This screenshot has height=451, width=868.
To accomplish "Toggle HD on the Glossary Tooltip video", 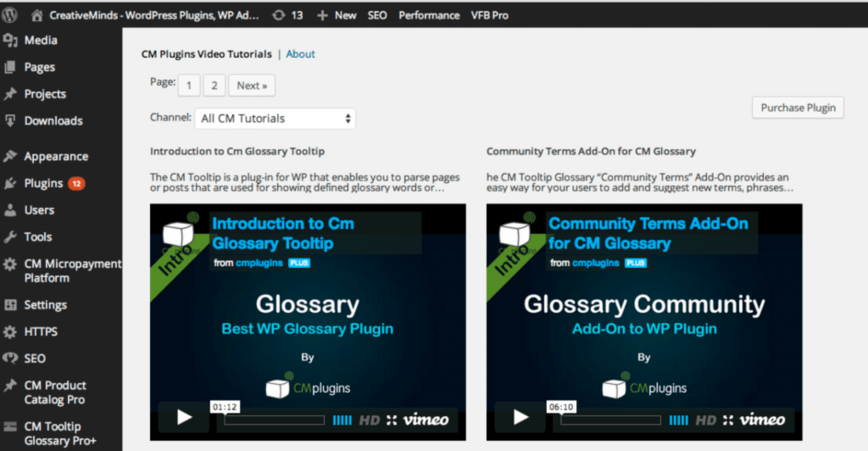I will point(370,420).
